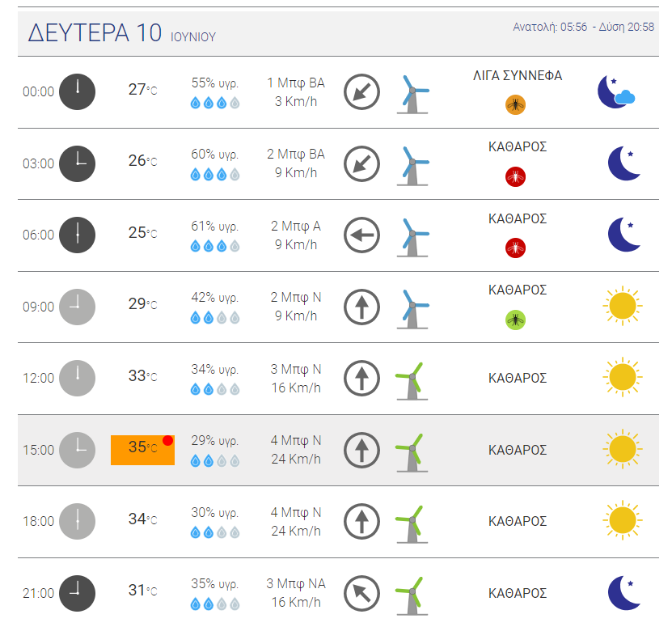
Task: Click the 18:00 clock icon
Action: point(78,521)
